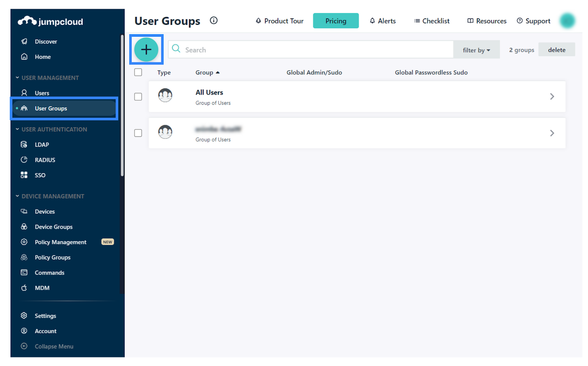The height and width of the screenshot is (366, 588).
Task: Open Support
Action: point(534,21)
